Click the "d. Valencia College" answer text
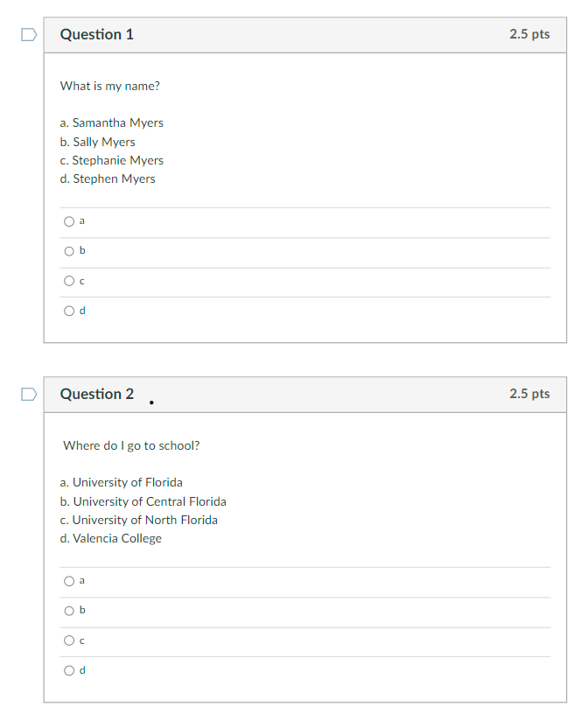 [x=111, y=538]
